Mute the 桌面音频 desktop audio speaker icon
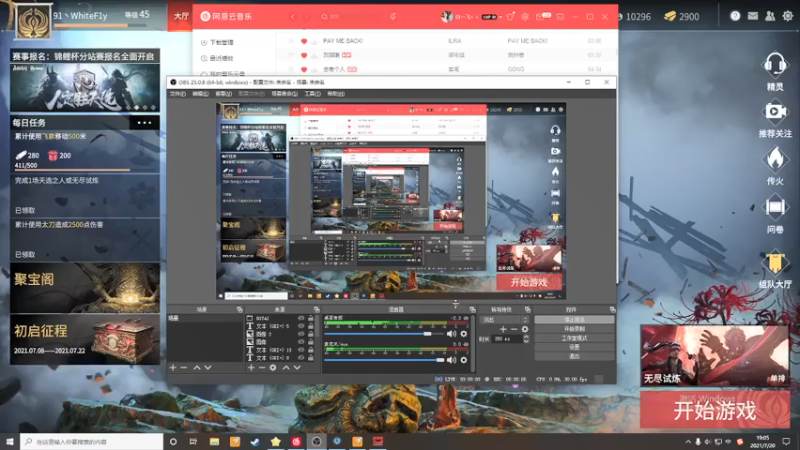 coord(452,334)
